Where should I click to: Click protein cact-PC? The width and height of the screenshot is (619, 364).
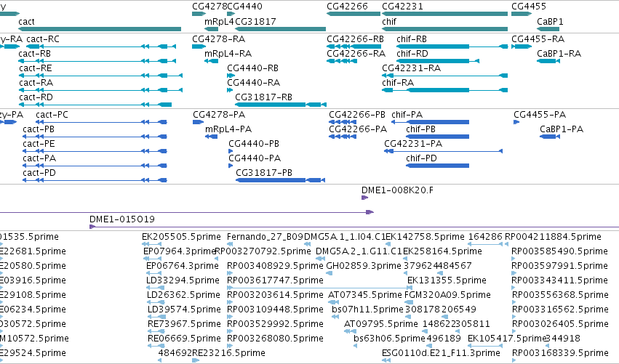(101, 122)
